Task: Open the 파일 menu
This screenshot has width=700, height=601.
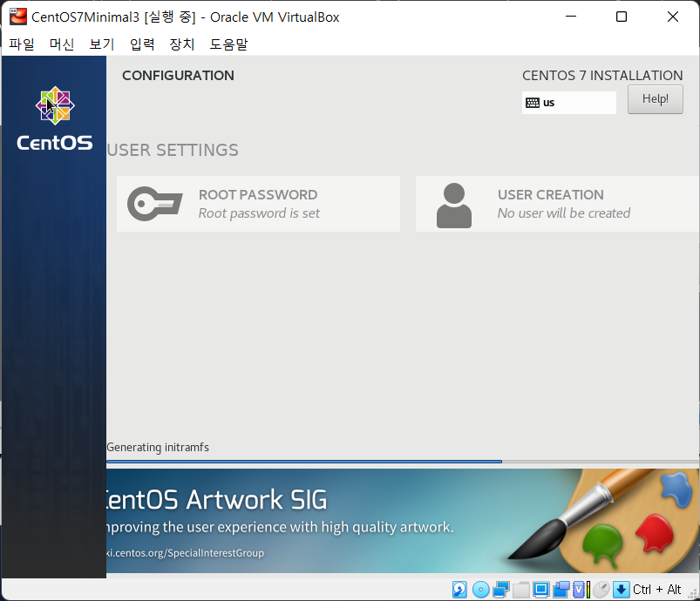Action: tap(22, 44)
